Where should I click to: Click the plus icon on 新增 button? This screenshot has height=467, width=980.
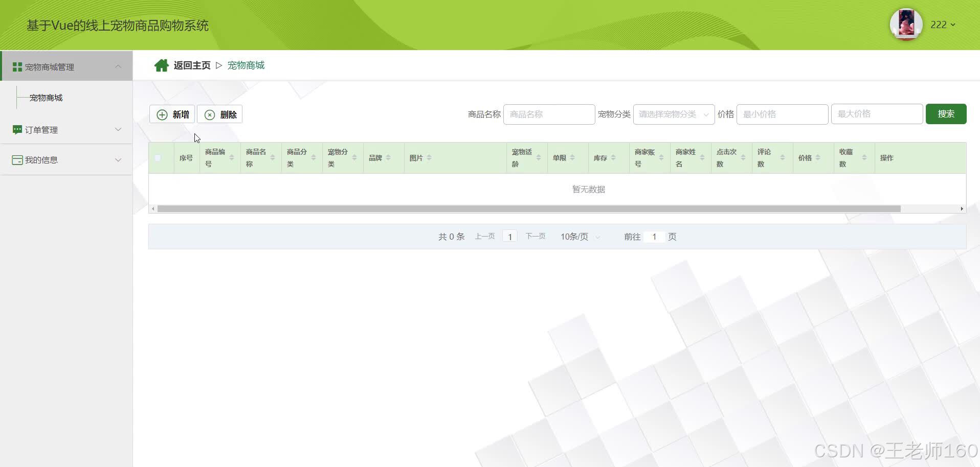(162, 114)
